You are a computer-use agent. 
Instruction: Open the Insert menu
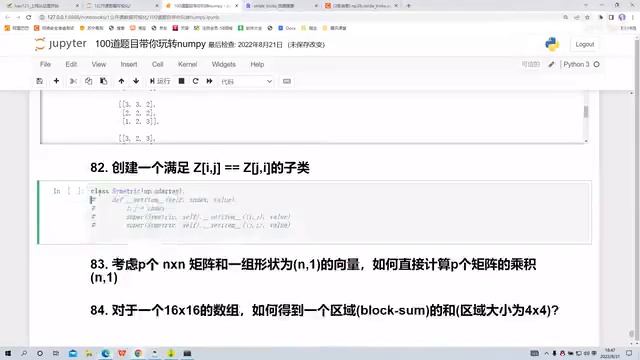point(129,64)
